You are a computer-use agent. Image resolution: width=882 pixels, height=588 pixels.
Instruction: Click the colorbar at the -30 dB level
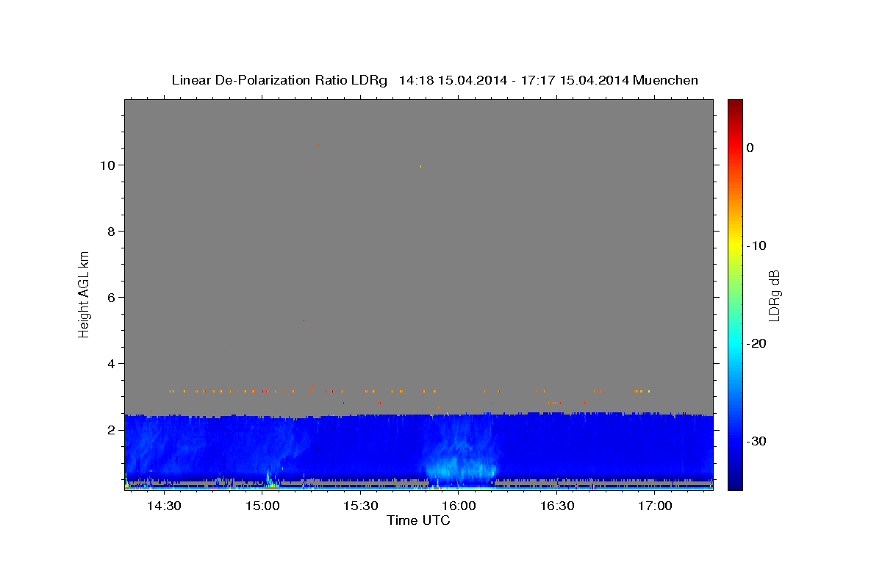[x=735, y=441]
